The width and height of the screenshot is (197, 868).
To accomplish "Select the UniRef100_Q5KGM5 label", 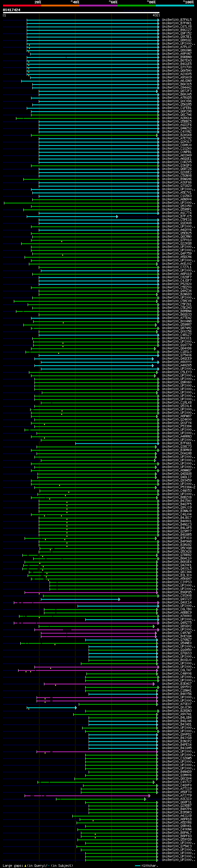I will coord(177,104).
